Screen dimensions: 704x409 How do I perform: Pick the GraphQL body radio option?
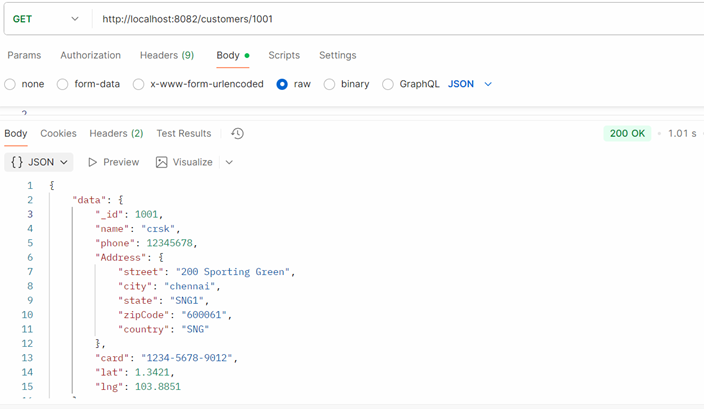[388, 84]
